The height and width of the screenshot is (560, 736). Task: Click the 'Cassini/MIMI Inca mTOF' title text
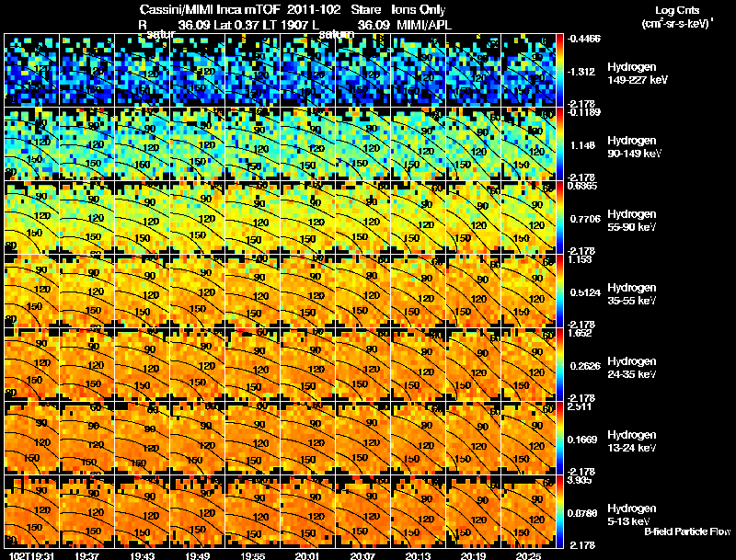click(x=210, y=10)
